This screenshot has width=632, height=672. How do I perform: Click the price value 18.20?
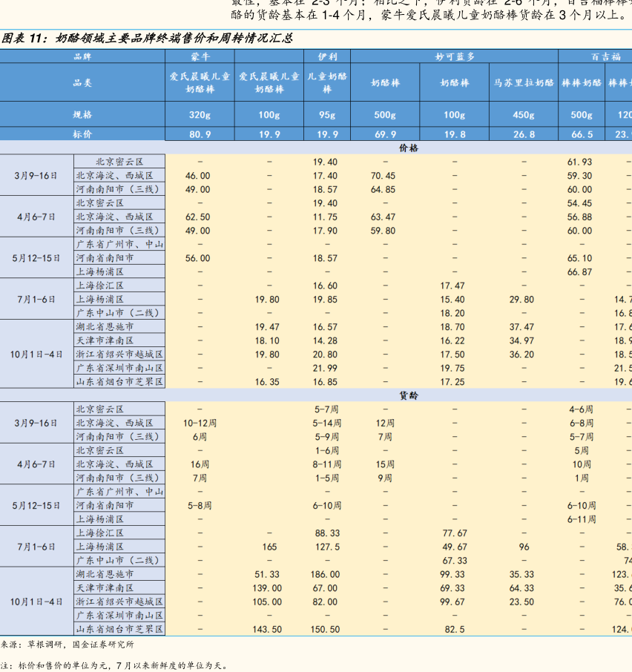(452, 313)
